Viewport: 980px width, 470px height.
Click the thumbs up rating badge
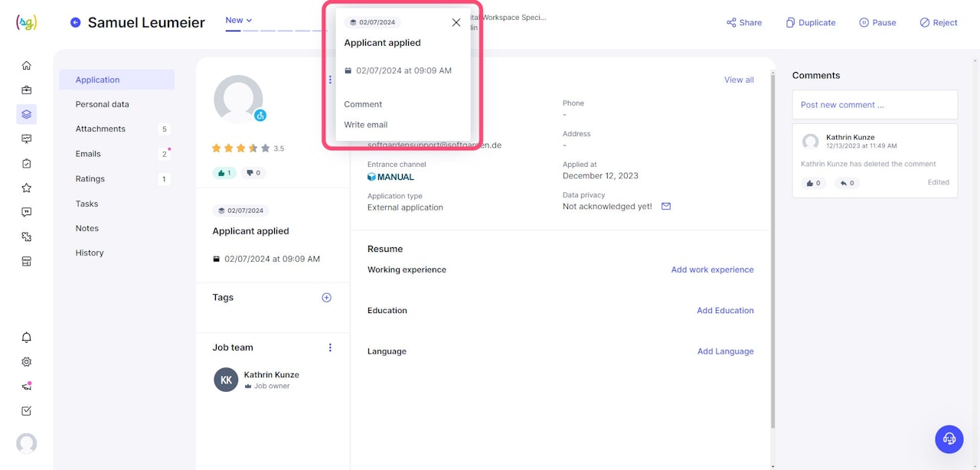tap(224, 173)
